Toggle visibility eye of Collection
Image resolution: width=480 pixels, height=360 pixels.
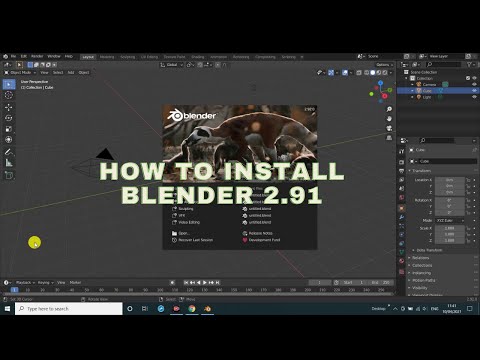474,78
